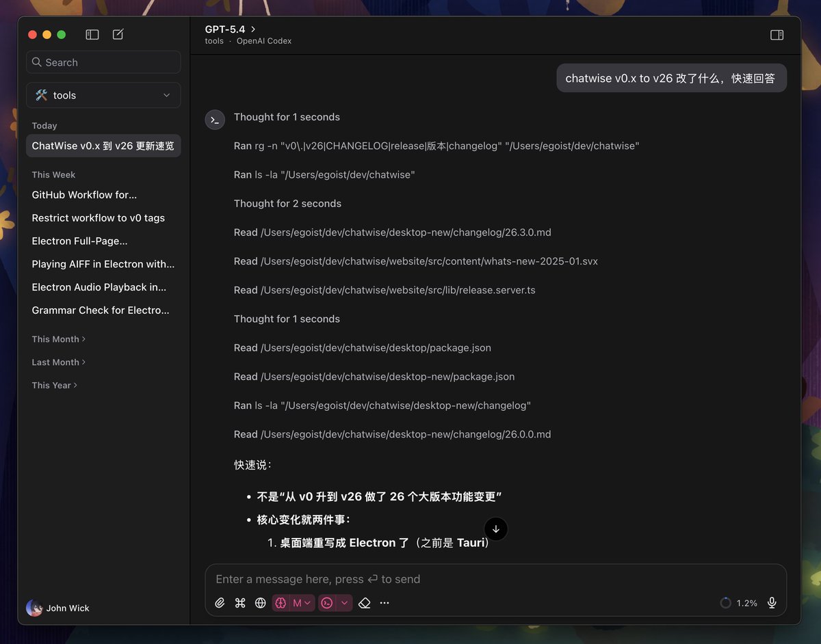Open the tools project dropdown
Viewport: 821px width, 644px height.
pos(103,95)
